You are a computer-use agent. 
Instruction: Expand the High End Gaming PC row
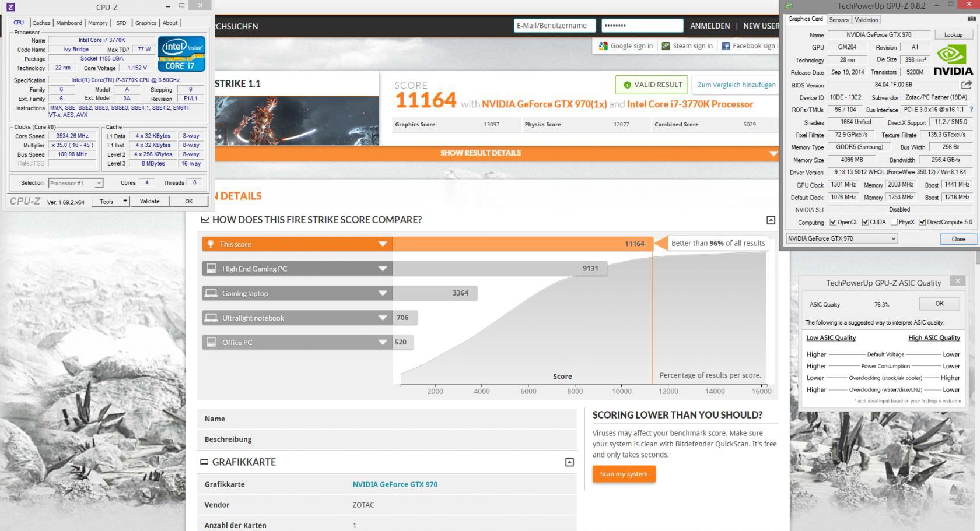383,269
